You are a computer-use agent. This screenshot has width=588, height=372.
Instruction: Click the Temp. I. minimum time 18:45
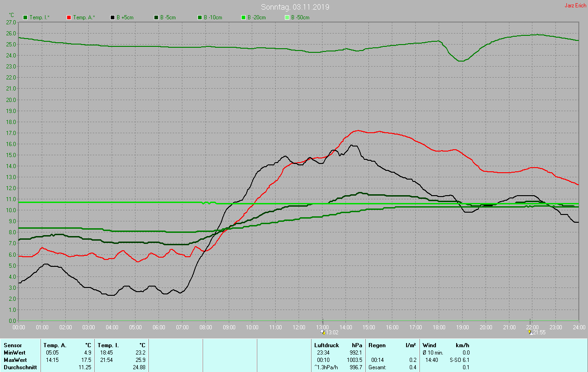(106, 352)
